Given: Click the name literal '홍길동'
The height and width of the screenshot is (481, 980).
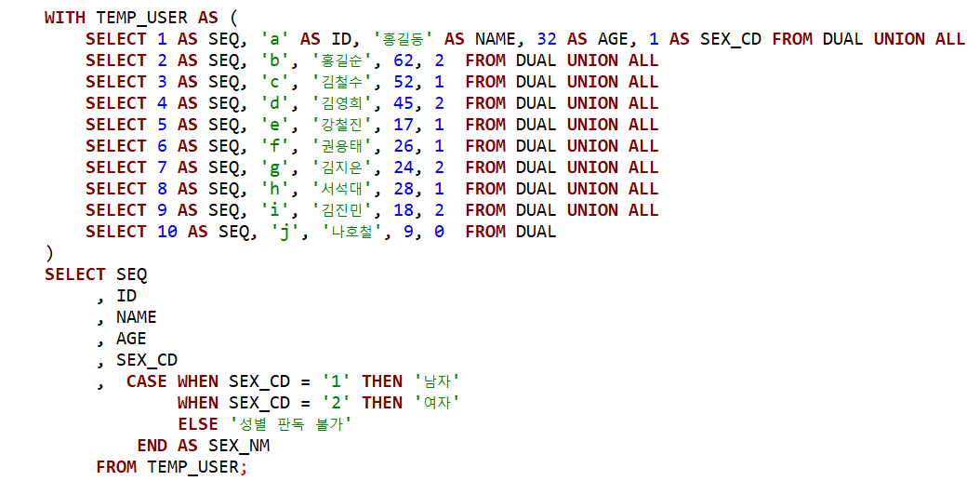Looking at the screenshot, I should (404, 39).
